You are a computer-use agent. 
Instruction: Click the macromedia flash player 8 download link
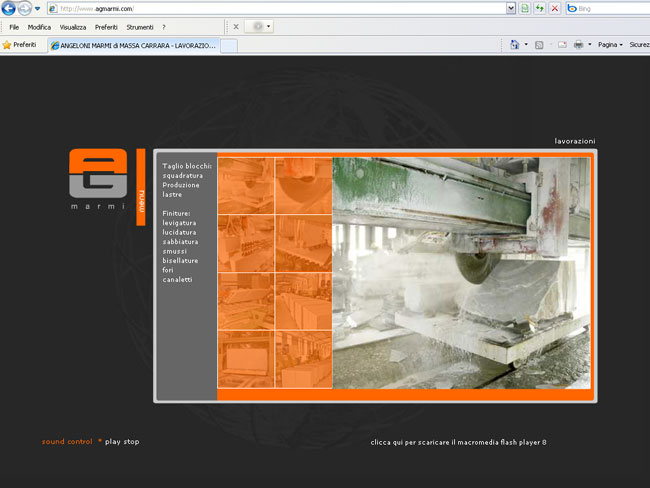point(458,442)
